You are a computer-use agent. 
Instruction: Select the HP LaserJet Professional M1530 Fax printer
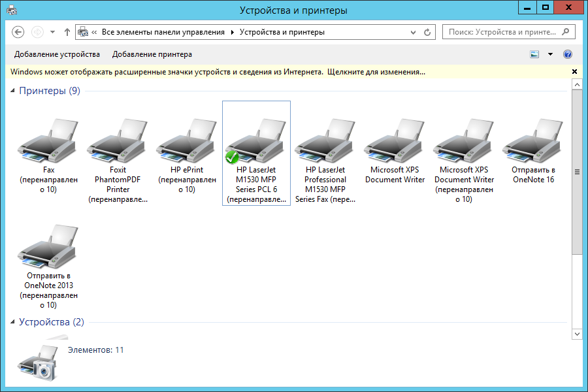click(x=325, y=140)
